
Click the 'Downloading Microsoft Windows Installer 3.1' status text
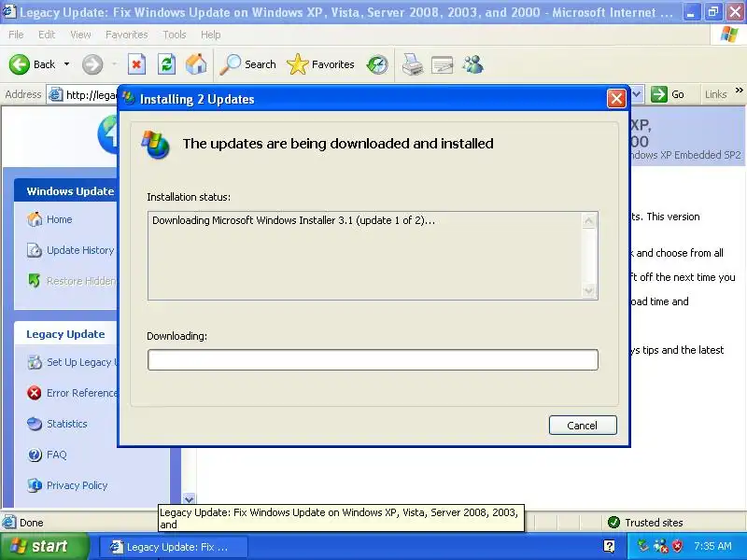click(x=293, y=220)
